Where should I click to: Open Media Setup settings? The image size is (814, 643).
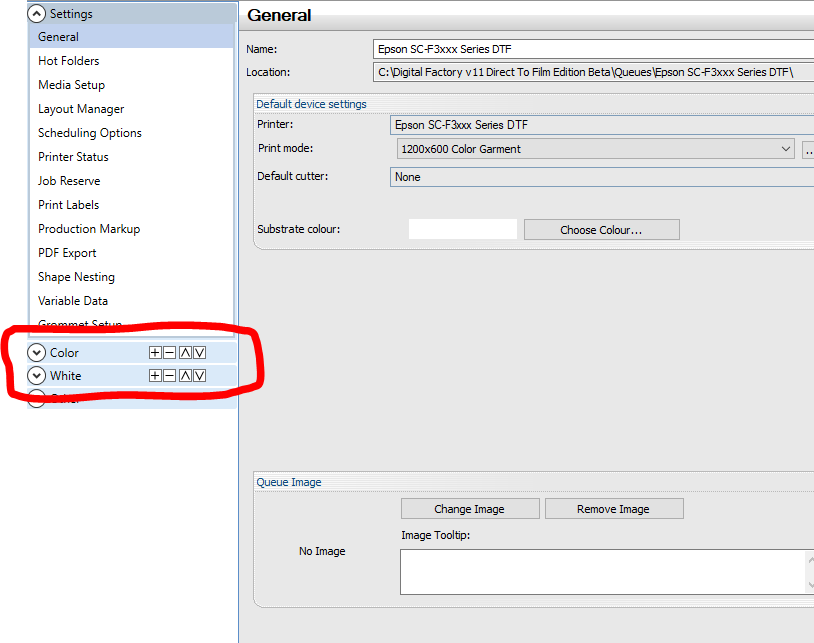[x=131, y=85]
